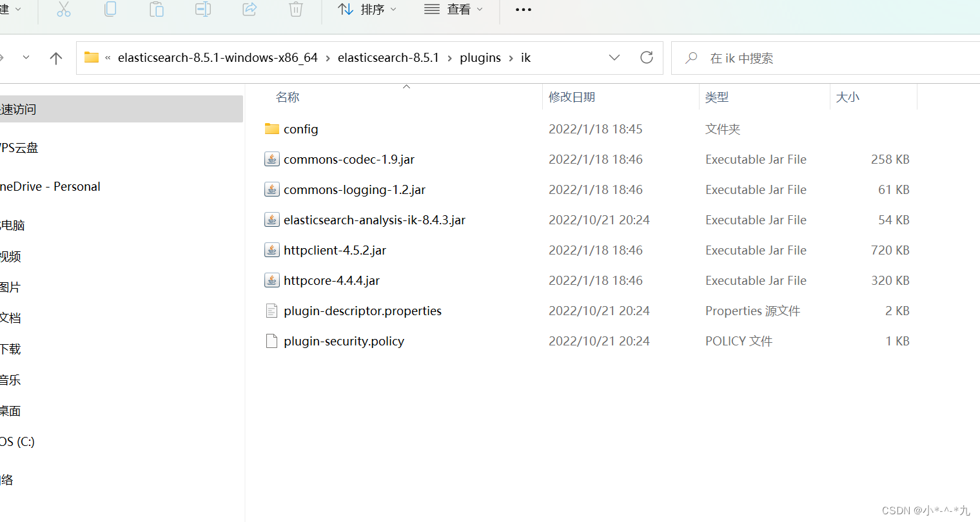The height and width of the screenshot is (522, 980).
Task: Show hidden path via double chevron
Action: [x=108, y=58]
